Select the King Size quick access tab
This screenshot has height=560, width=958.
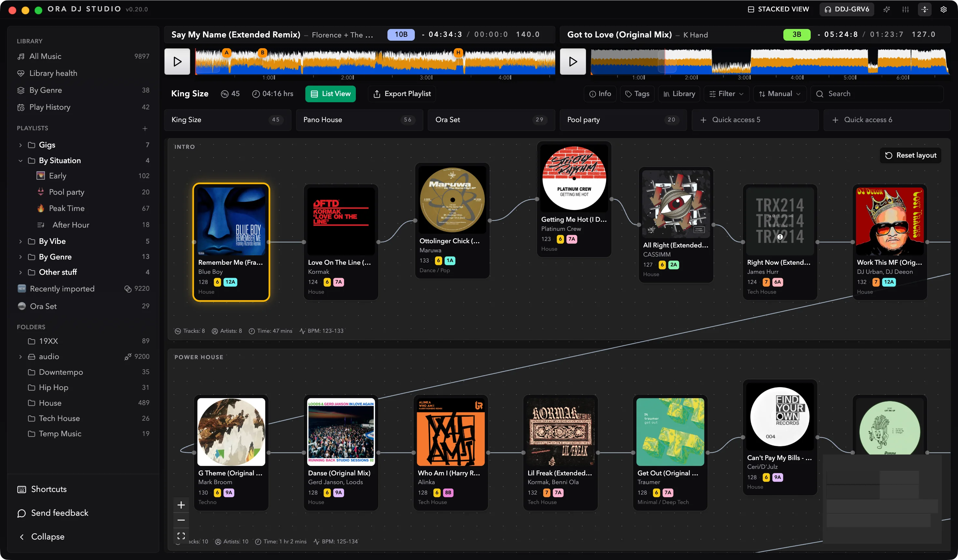227,120
